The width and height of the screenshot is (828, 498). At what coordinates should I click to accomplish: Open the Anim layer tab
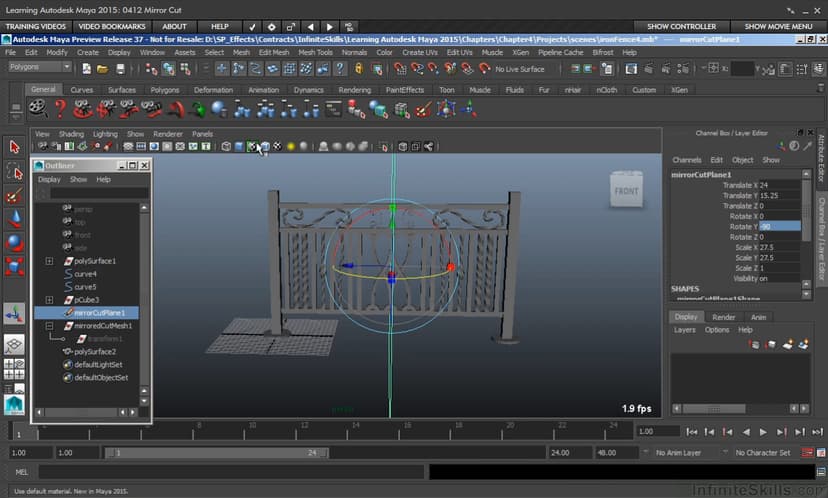pos(758,317)
